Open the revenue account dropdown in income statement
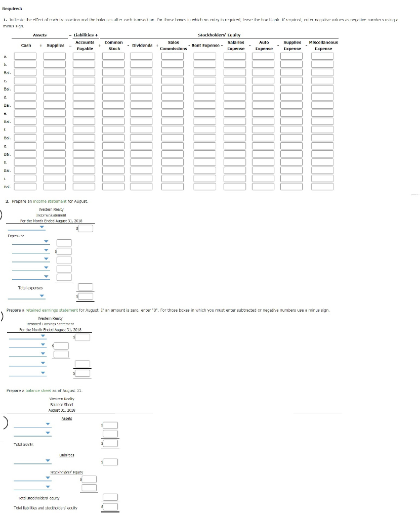The width and height of the screenshot is (420, 518). point(41,228)
